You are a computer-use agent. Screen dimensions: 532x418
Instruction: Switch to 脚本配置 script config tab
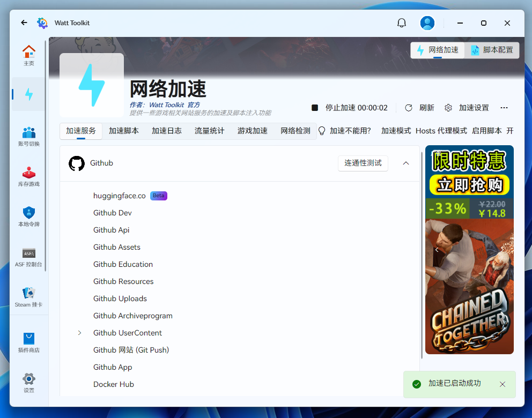pyautogui.click(x=492, y=50)
